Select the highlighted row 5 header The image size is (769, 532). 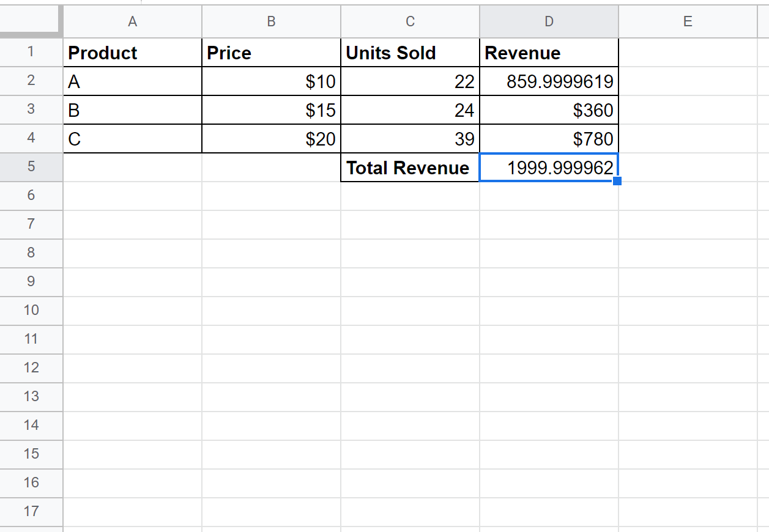tap(31, 167)
